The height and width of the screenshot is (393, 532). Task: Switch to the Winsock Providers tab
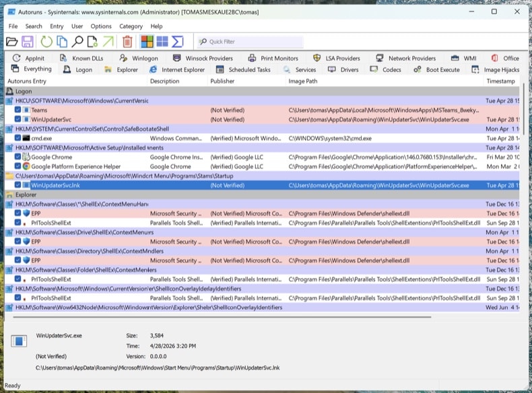pyautogui.click(x=203, y=59)
